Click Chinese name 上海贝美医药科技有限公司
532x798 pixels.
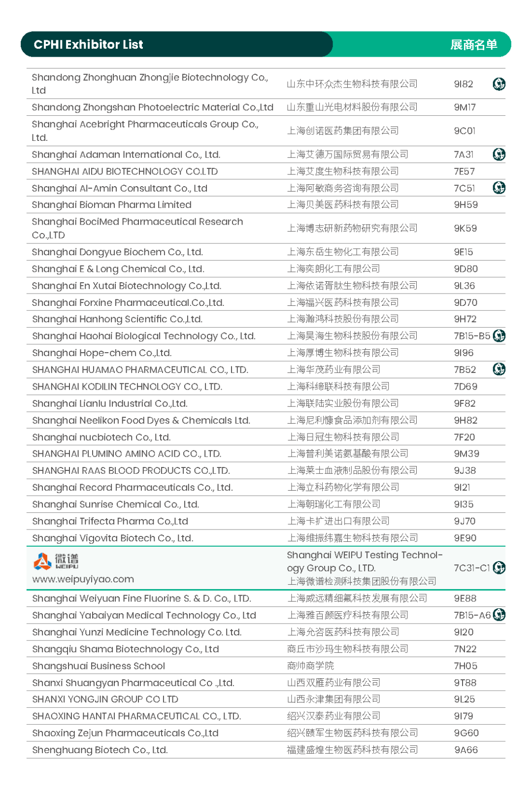[x=343, y=205]
